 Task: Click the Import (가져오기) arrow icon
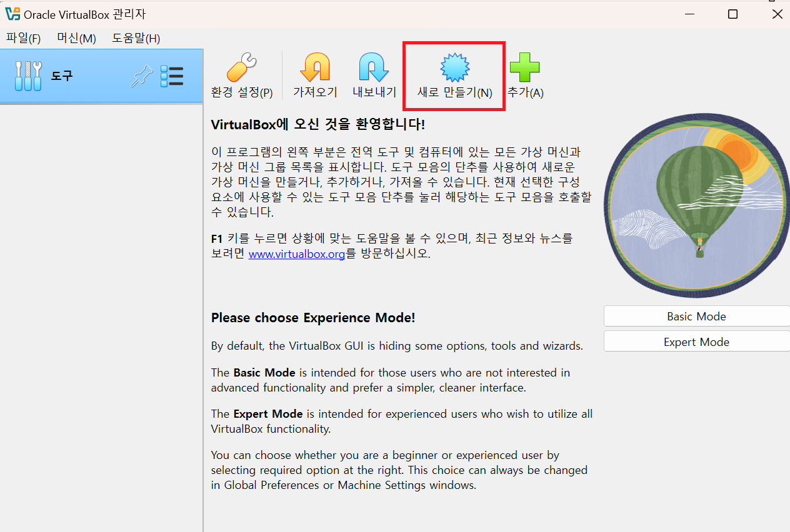(315, 68)
